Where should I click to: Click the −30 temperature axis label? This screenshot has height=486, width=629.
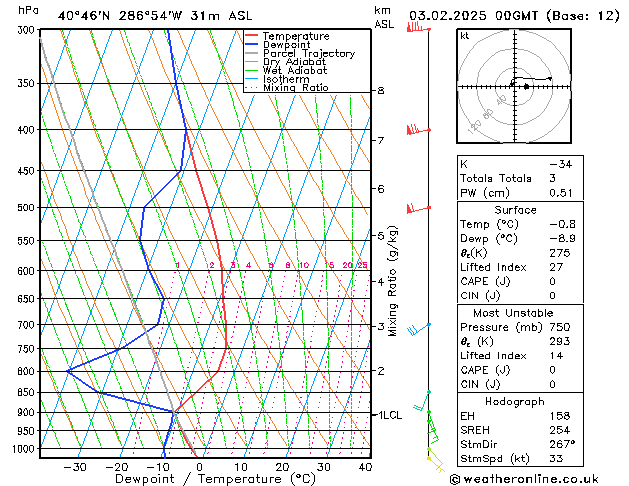pyautogui.click(x=75, y=467)
